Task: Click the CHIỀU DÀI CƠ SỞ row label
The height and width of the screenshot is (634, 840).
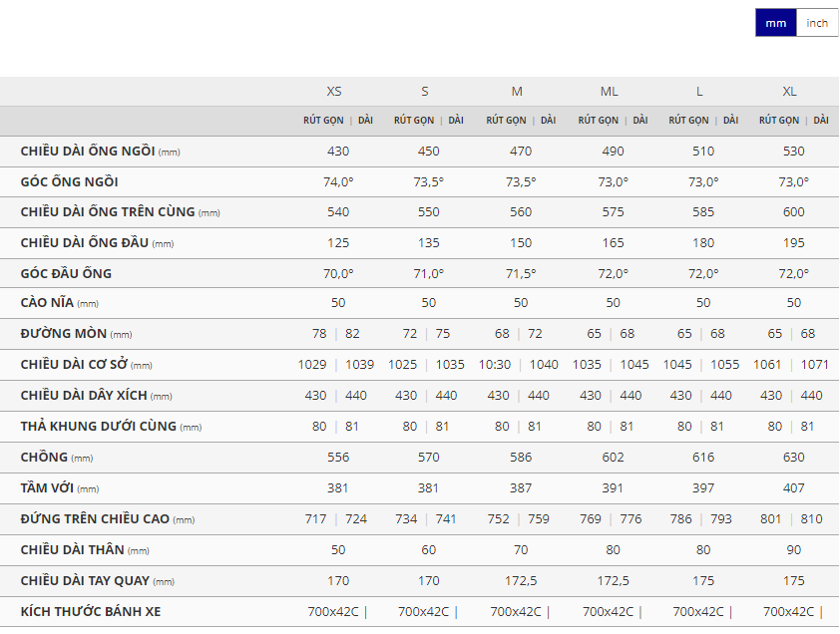Action: (x=74, y=366)
